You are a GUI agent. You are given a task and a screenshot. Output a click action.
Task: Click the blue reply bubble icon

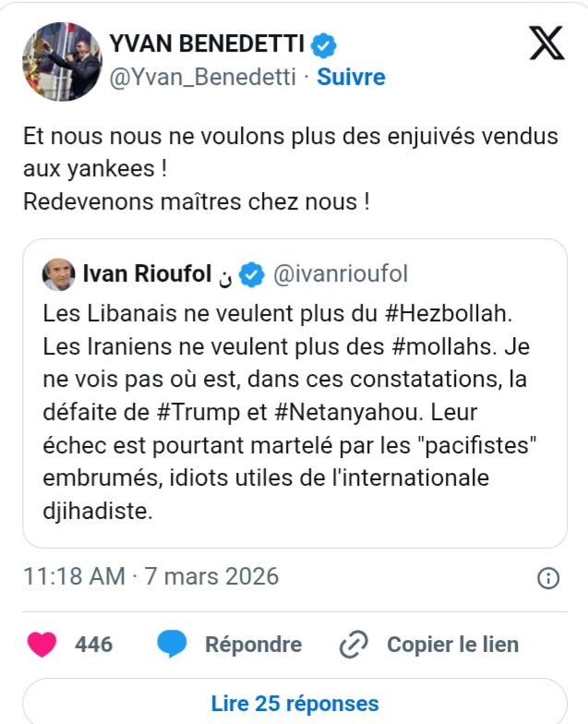click(x=172, y=644)
